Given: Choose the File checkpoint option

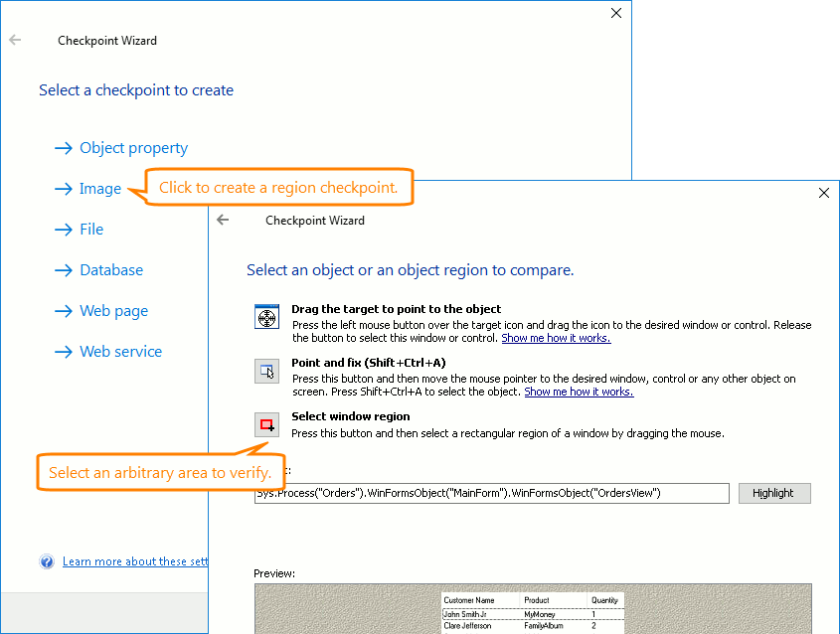Looking at the screenshot, I should coord(91,230).
